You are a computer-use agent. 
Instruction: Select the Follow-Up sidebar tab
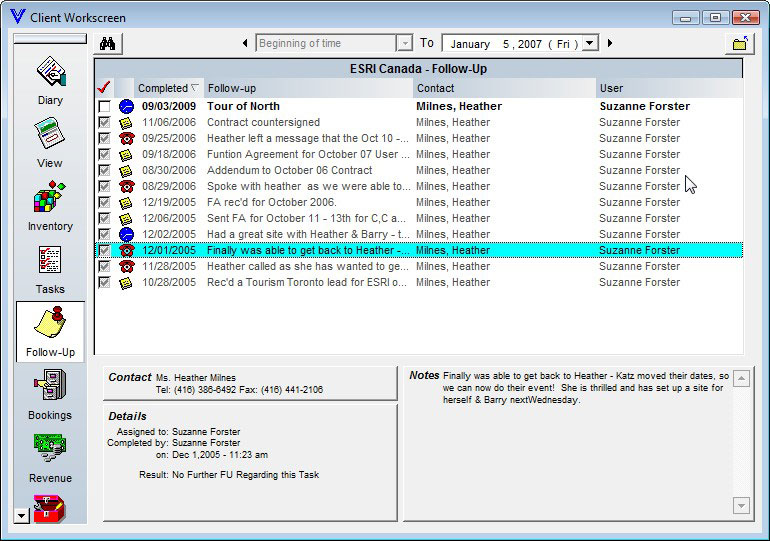tap(50, 332)
